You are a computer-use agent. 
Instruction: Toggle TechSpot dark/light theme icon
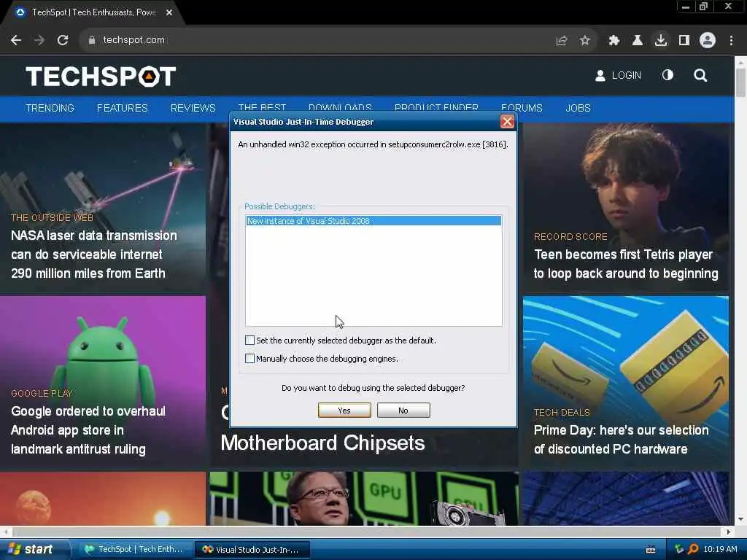667,75
